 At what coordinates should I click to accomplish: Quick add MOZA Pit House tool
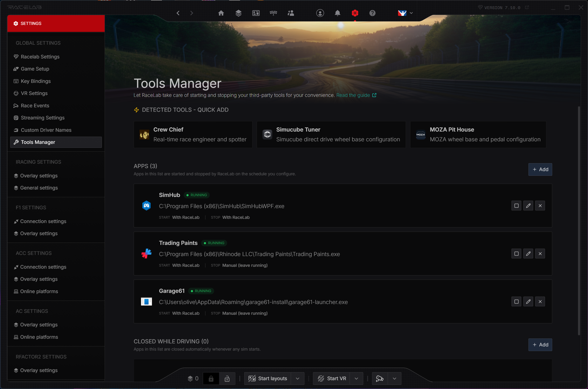point(478,135)
